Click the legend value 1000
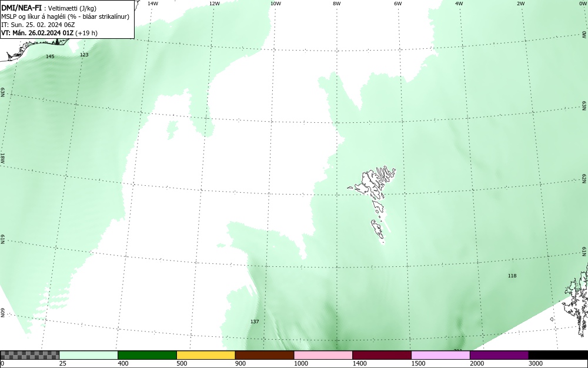The height and width of the screenshot is (368, 588). [x=300, y=363]
